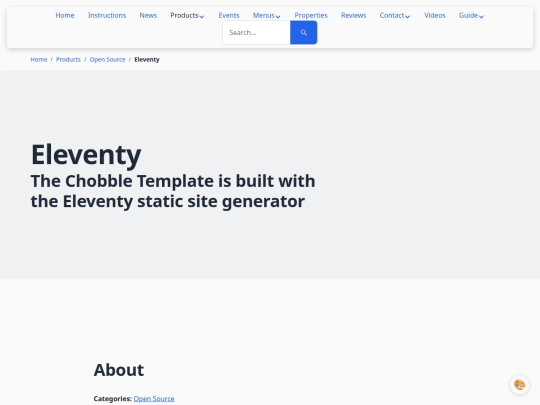The height and width of the screenshot is (405, 540).
Task: Click the blue search magnifier button
Action: click(303, 32)
